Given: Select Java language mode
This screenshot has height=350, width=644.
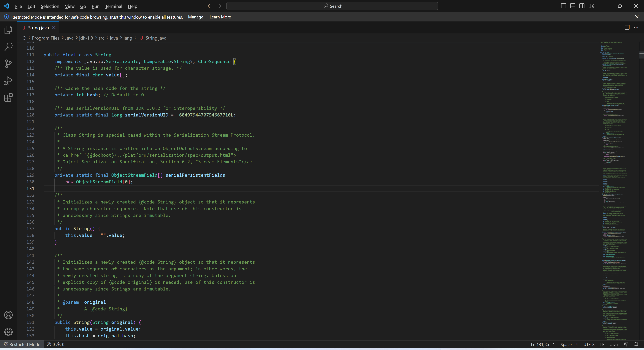Looking at the screenshot, I should (613, 344).
